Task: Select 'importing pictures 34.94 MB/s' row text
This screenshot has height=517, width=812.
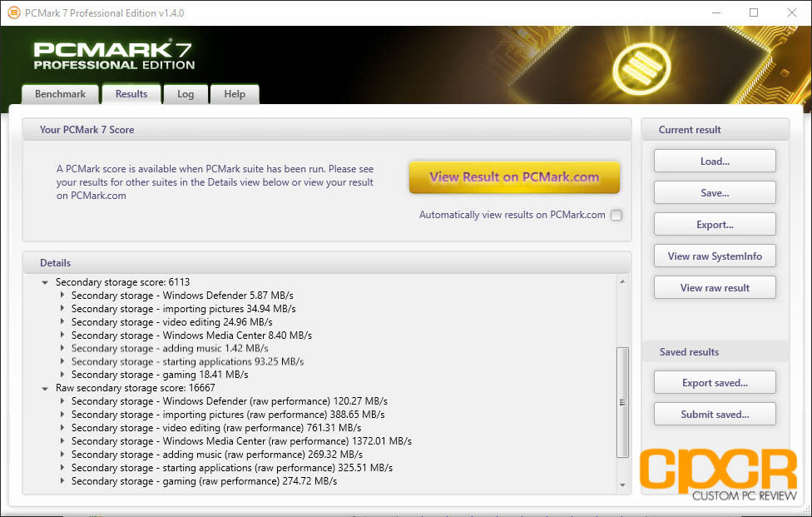Action: 183,309
